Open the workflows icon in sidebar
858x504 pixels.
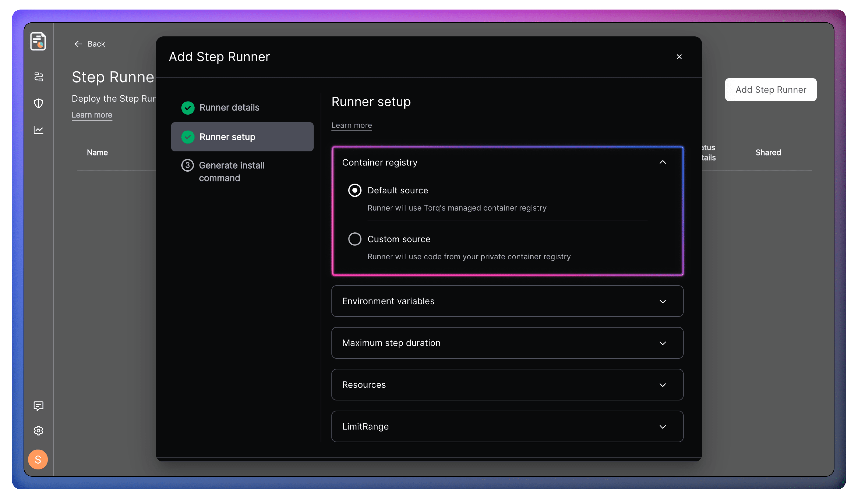(38, 77)
